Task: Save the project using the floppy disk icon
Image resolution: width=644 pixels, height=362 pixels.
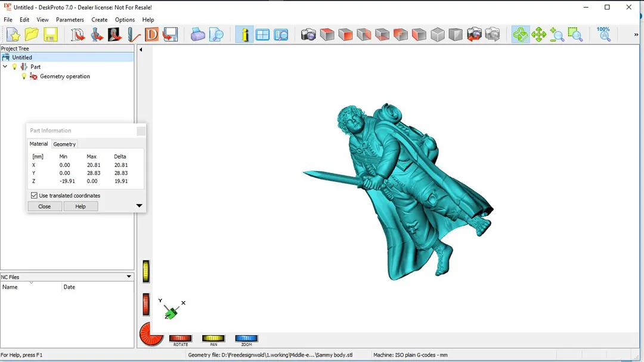Action: tap(50, 35)
